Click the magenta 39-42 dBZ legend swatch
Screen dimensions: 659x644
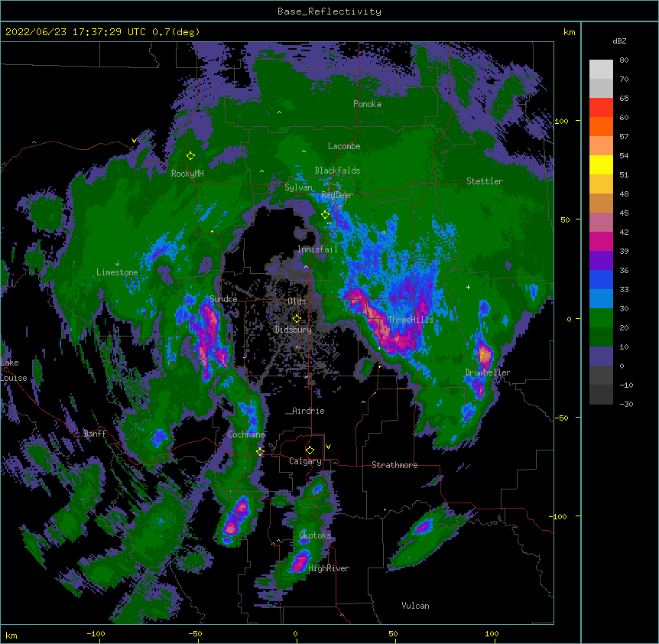pyautogui.click(x=601, y=241)
